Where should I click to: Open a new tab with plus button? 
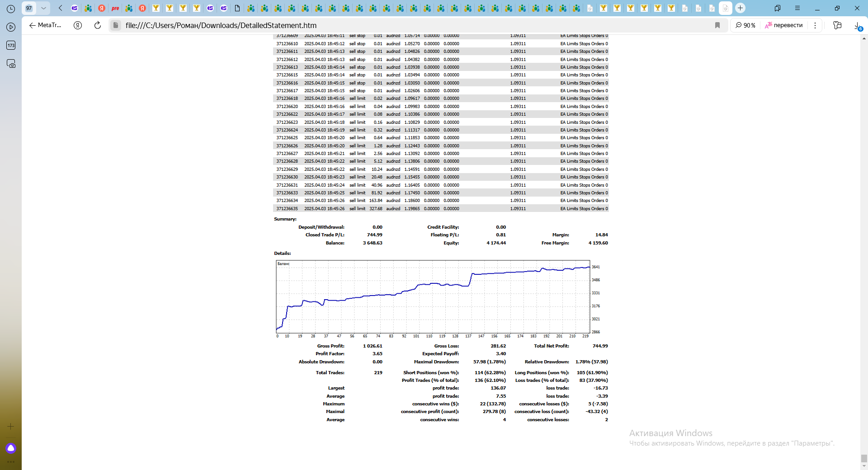point(740,8)
